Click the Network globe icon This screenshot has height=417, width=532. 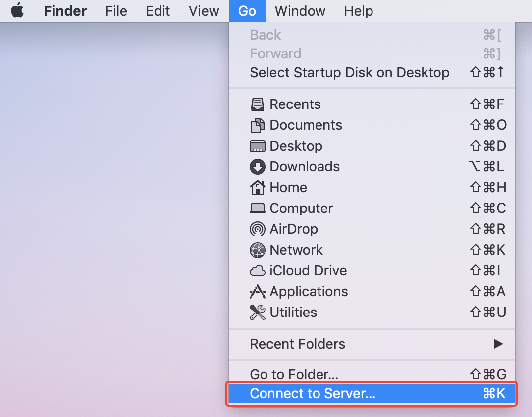coord(258,250)
